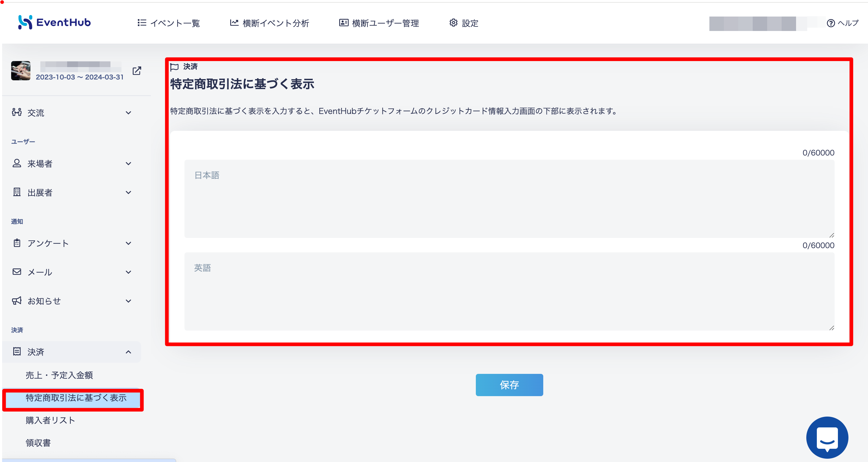
Task: Select the メール sidebar item
Action: coord(71,272)
